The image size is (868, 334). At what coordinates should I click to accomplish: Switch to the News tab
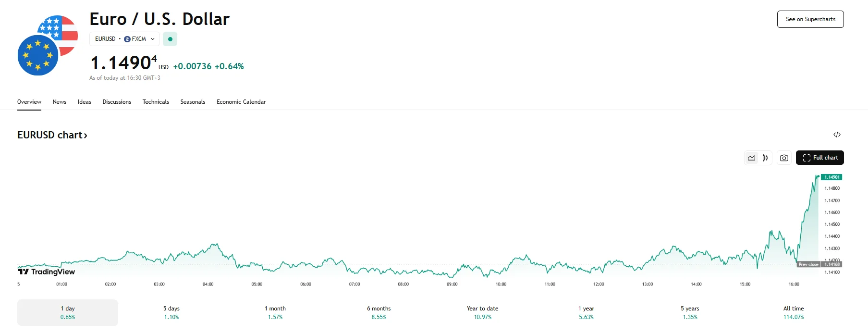(x=60, y=102)
